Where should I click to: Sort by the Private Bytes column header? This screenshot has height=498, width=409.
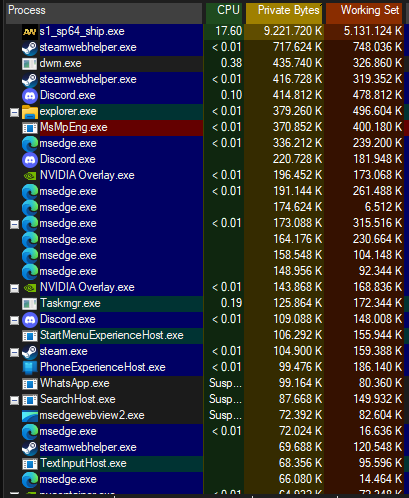284,13
